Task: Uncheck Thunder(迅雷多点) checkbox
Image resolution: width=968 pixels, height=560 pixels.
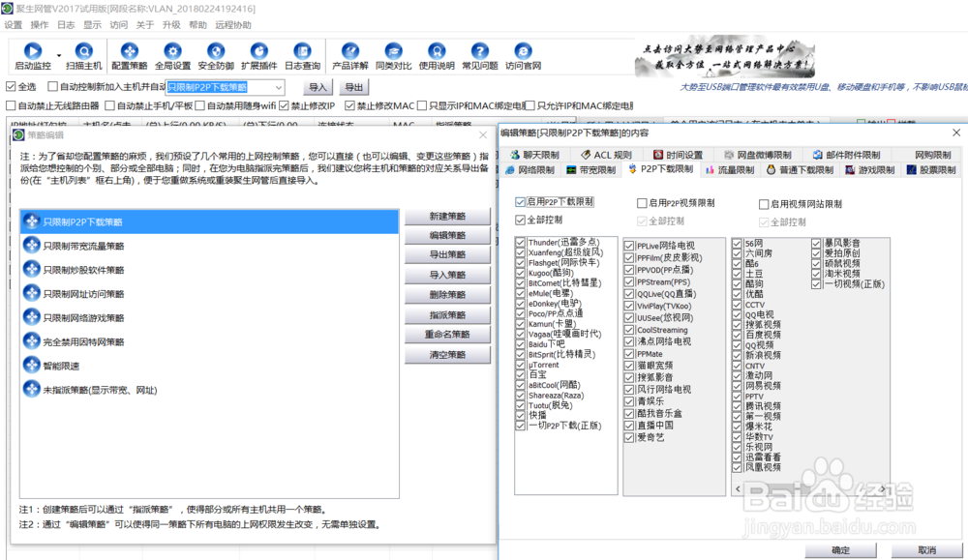Action: pyautogui.click(x=521, y=243)
